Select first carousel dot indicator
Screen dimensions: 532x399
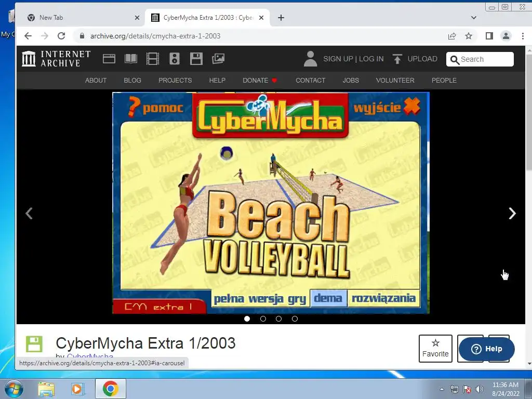coord(247,318)
